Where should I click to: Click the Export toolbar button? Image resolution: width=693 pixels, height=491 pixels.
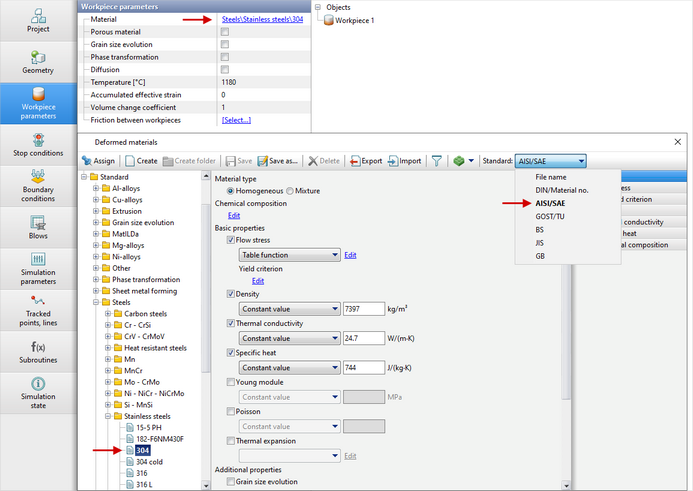366,160
